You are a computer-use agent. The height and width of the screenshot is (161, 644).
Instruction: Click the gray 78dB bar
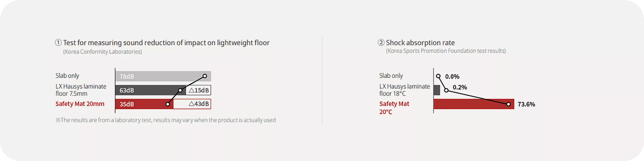pyautogui.click(x=163, y=76)
